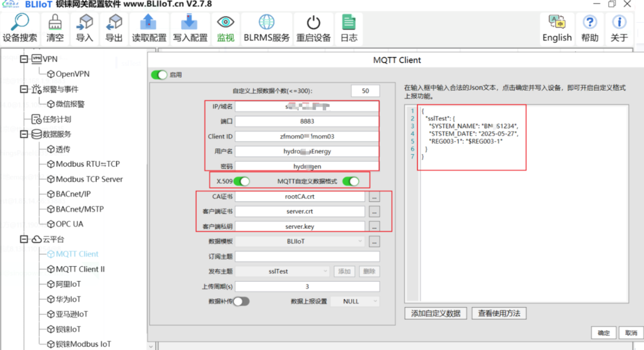The image size is (644, 350).
Task: Click the 取消 cancel button
Action: point(631,333)
